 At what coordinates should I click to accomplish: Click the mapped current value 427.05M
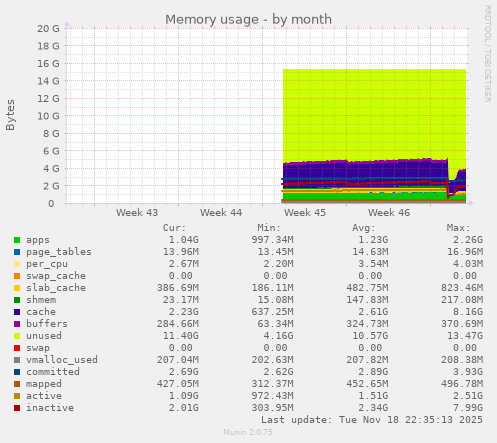[x=178, y=384]
